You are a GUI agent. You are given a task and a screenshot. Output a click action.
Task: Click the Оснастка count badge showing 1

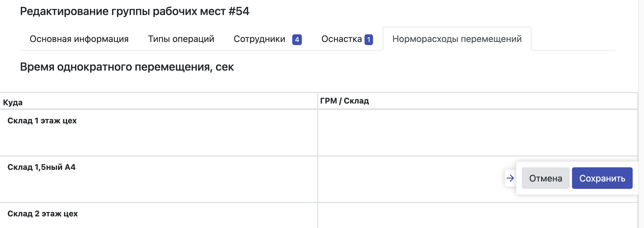(368, 39)
